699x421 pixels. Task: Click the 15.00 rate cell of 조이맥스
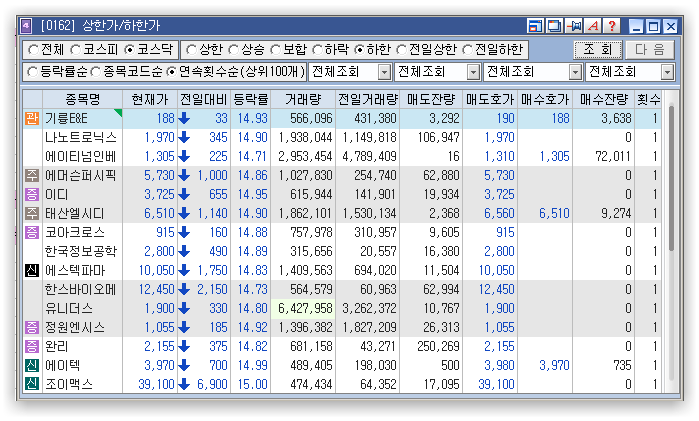pyautogui.click(x=252, y=384)
